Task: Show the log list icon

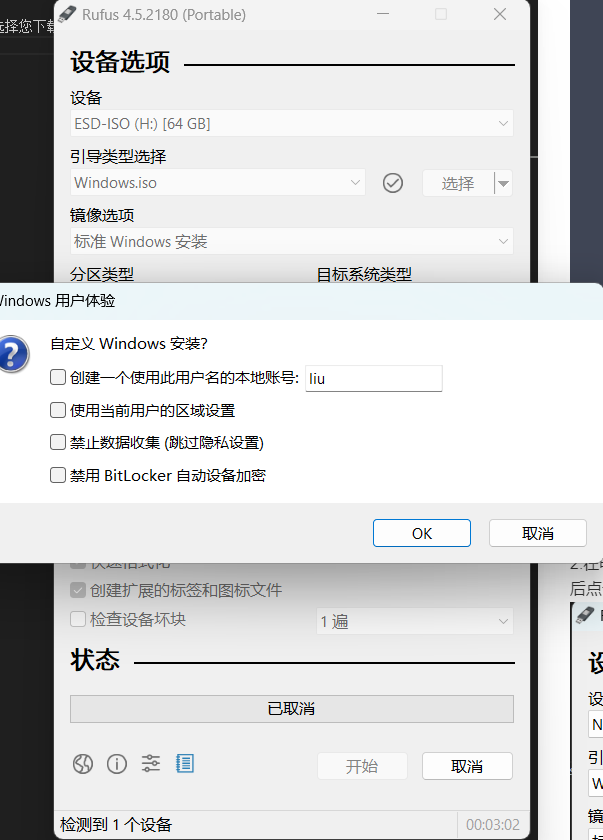Action: pyautogui.click(x=185, y=763)
